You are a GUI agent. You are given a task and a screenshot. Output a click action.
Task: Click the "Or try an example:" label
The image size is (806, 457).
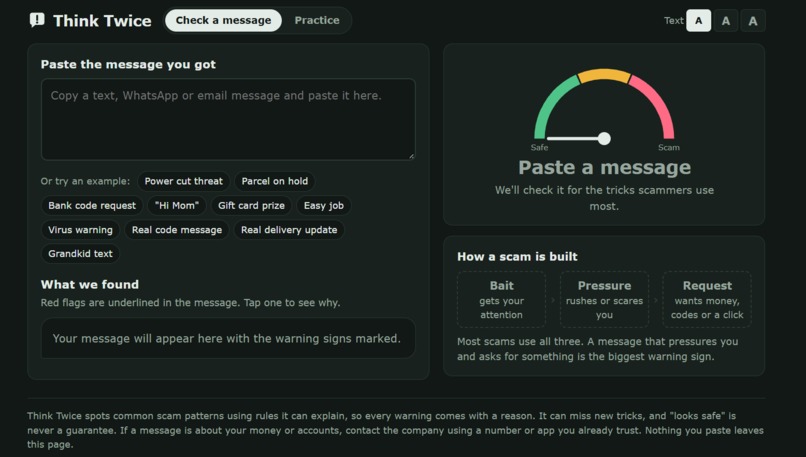coord(85,181)
